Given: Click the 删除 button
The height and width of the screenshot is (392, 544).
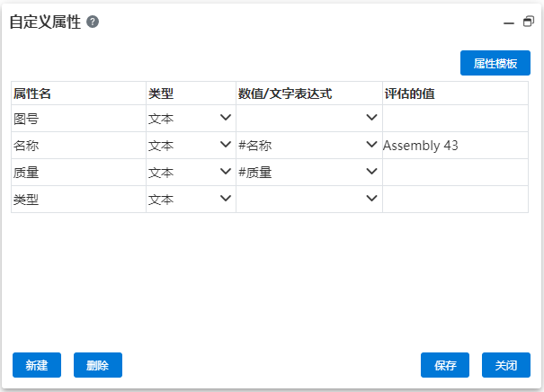Looking at the screenshot, I should (x=98, y=365).
